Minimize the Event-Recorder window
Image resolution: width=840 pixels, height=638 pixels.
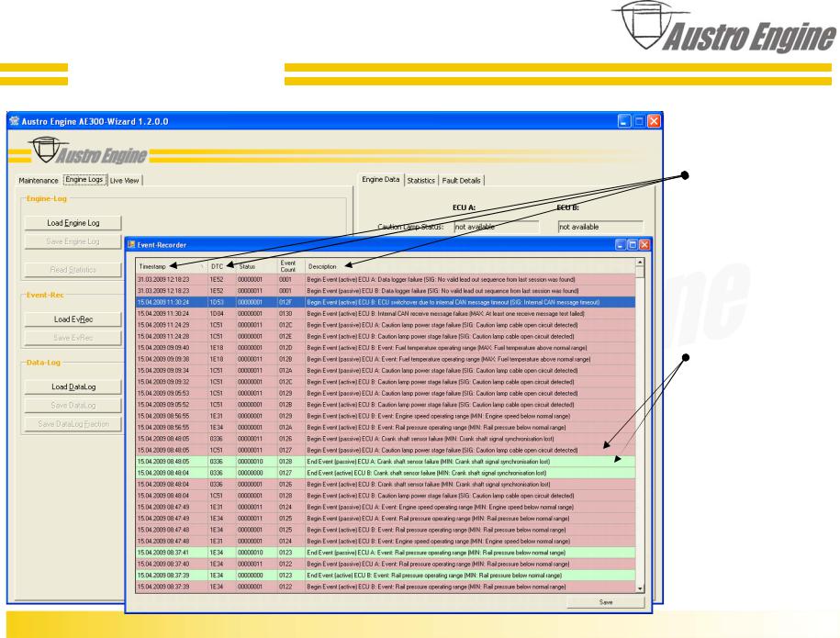coord(621,245)
